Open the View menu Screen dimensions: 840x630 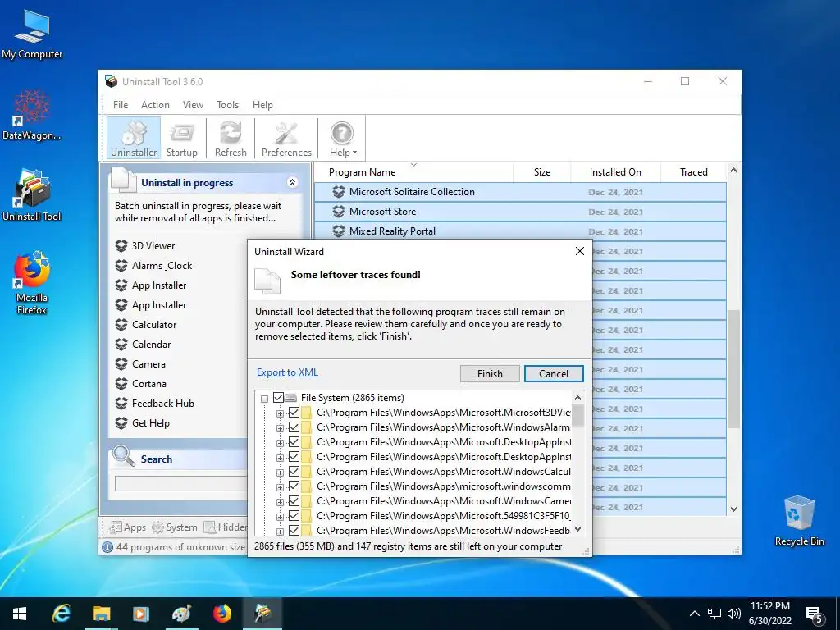pos(193,105)
